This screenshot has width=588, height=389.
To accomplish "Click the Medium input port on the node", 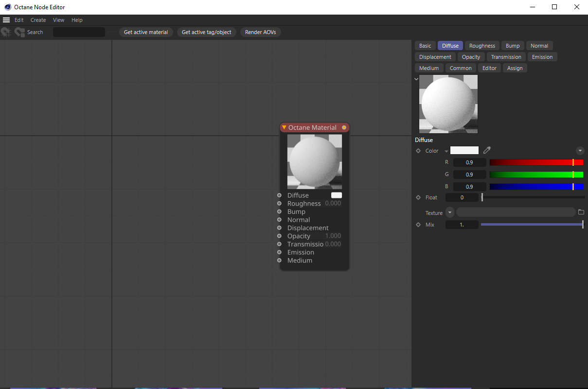I will point(279,260).
